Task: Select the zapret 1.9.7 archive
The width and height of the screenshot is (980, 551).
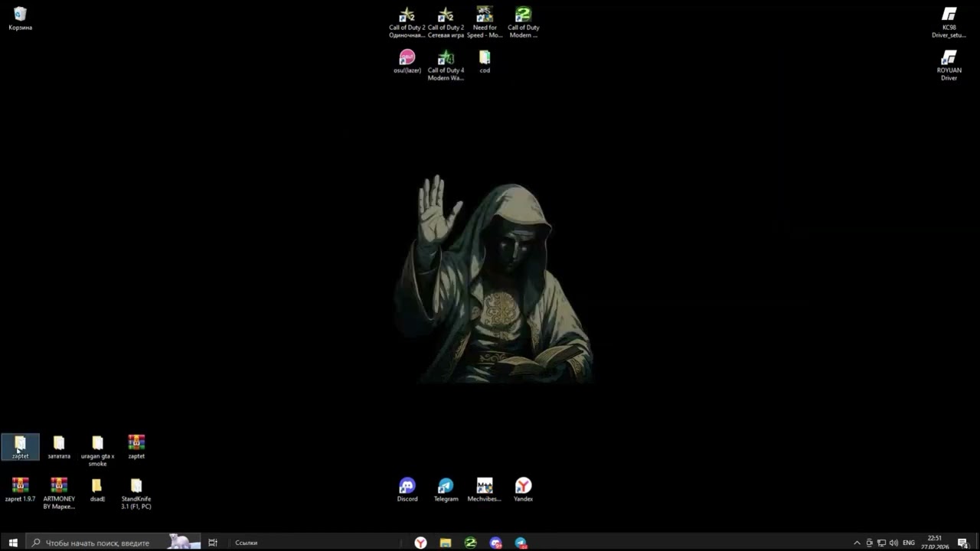Action: point(21,490)
